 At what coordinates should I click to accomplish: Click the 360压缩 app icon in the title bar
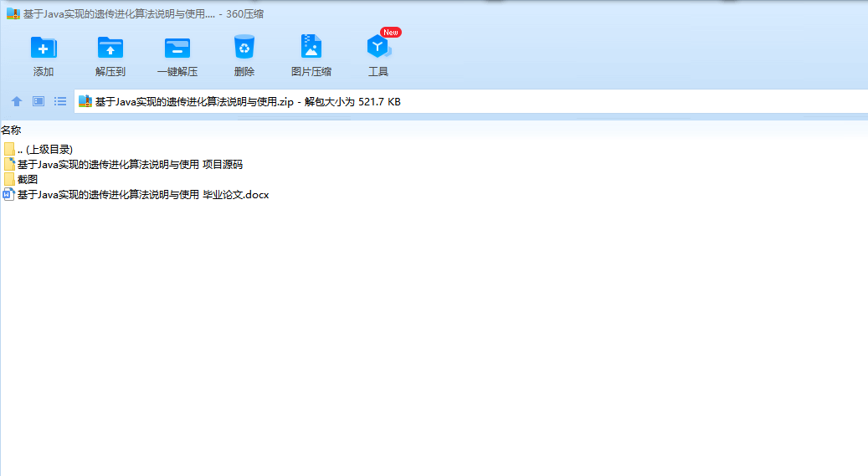pos(13,14)
